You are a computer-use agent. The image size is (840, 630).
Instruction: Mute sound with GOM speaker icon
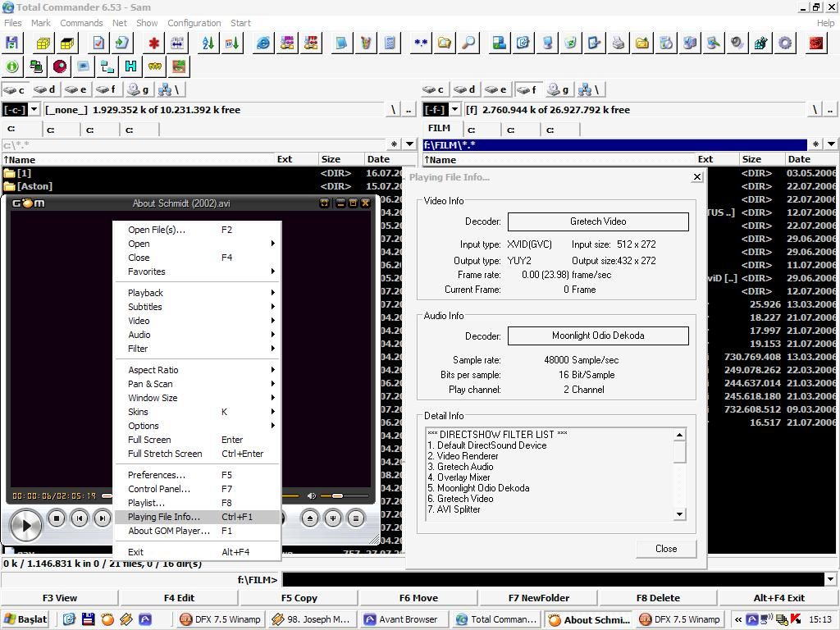311,496
